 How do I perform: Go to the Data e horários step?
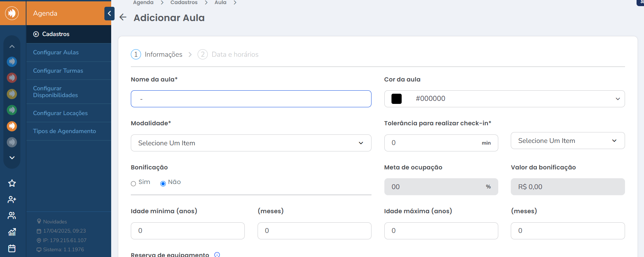228,54
